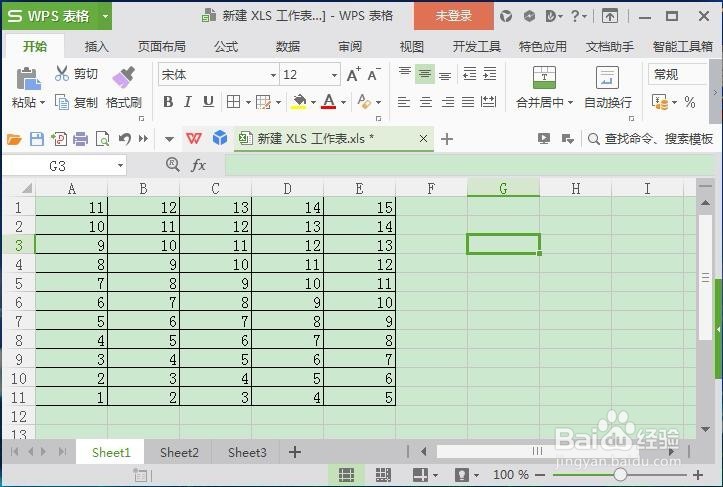Decrease indent icon
Screen dimensions: 723x487
[469, 74]
